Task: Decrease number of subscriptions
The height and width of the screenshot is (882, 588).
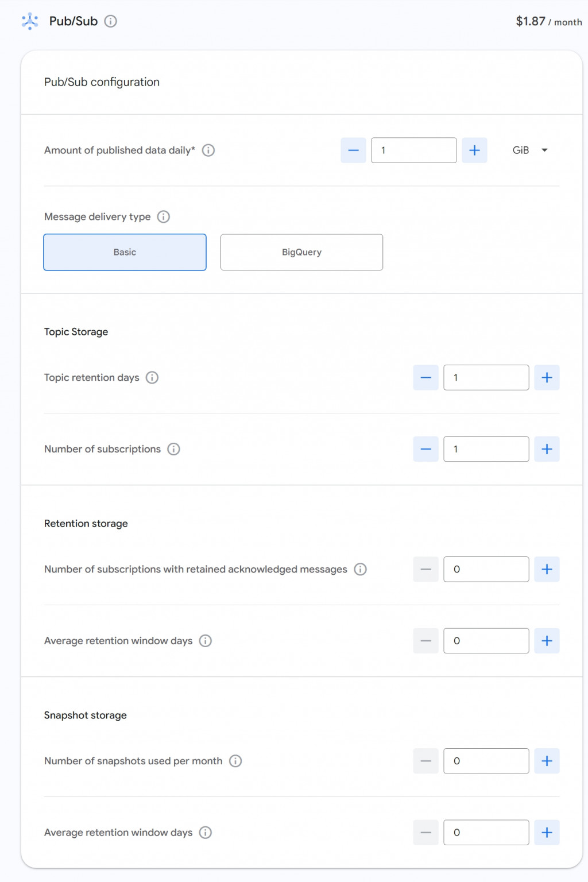Action: coord(425,449)
